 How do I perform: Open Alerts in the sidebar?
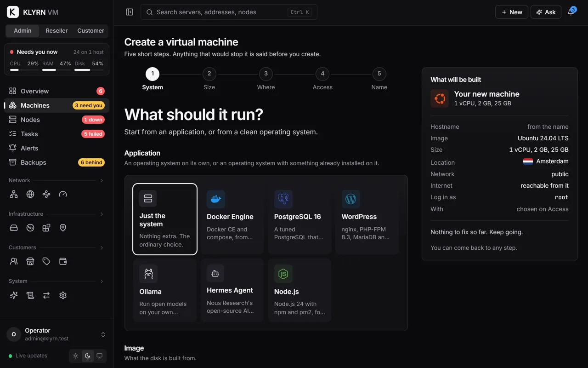pos(57,148)
